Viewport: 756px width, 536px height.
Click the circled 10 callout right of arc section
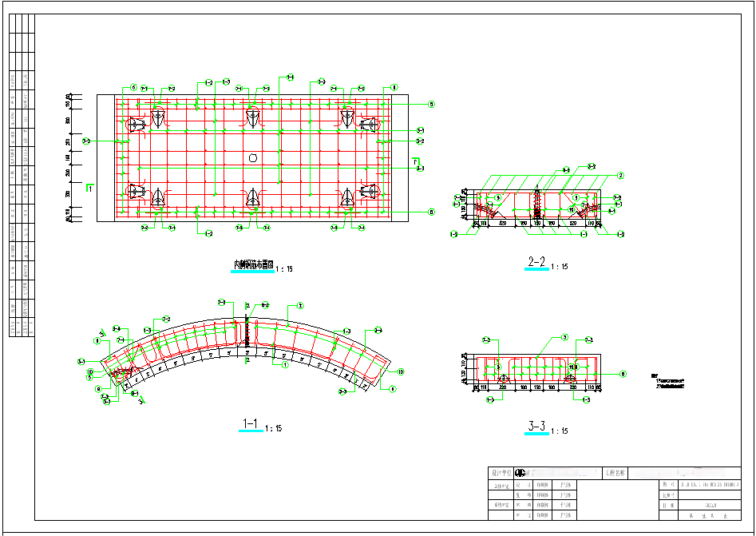(x=400, y=371)
